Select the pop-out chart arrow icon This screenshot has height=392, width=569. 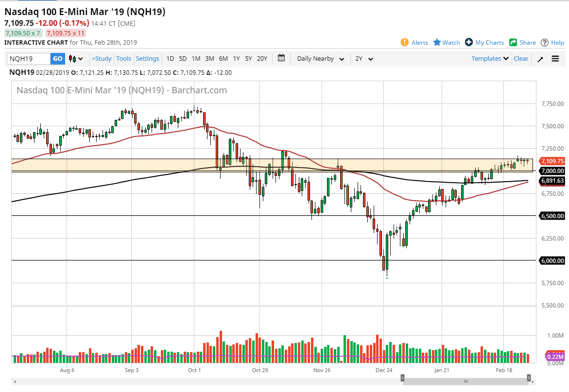[539, 58]
